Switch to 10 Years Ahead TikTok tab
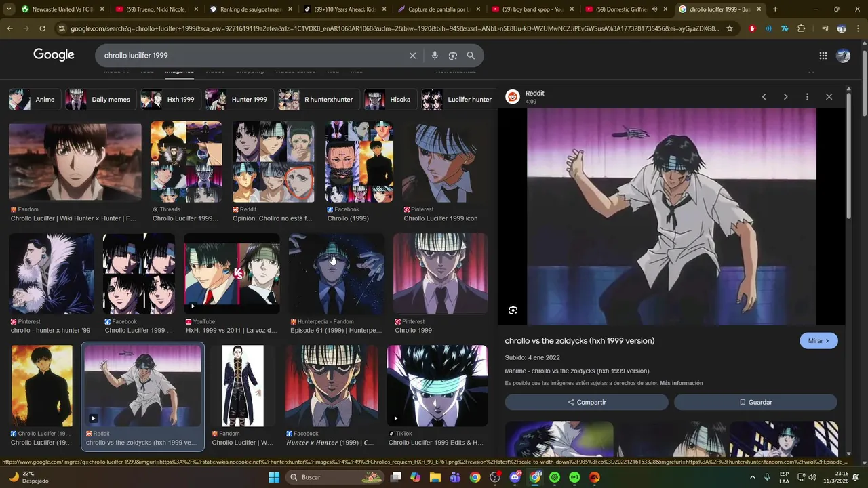868x488 pixels. pyautogui.click(x=344, y=9)
